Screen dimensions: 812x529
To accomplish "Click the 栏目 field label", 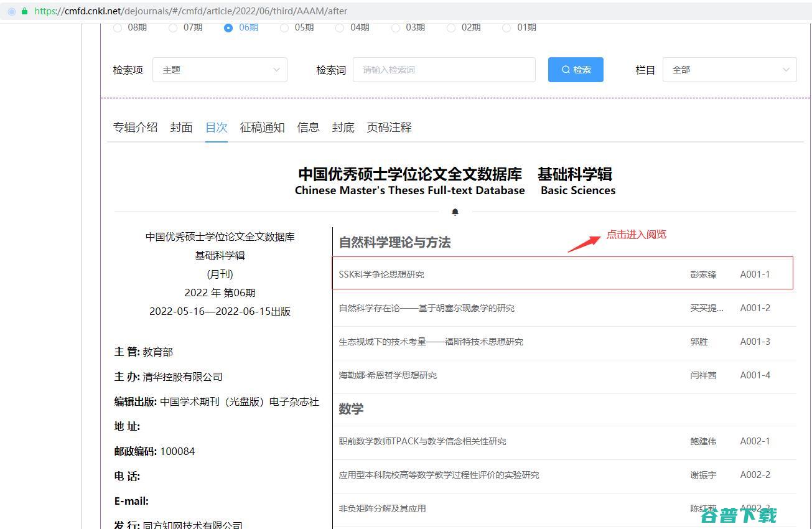I will (645, 70).
